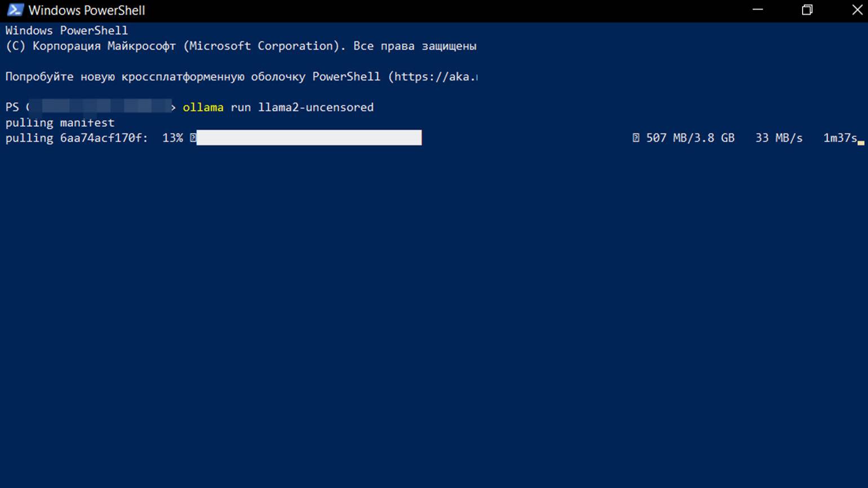Click the 1m37s remaining time

(x=840, y=138)
